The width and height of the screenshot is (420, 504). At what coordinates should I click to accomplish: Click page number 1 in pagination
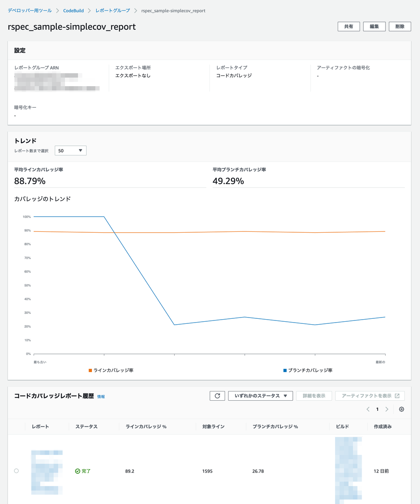click(x=377, y=409)
